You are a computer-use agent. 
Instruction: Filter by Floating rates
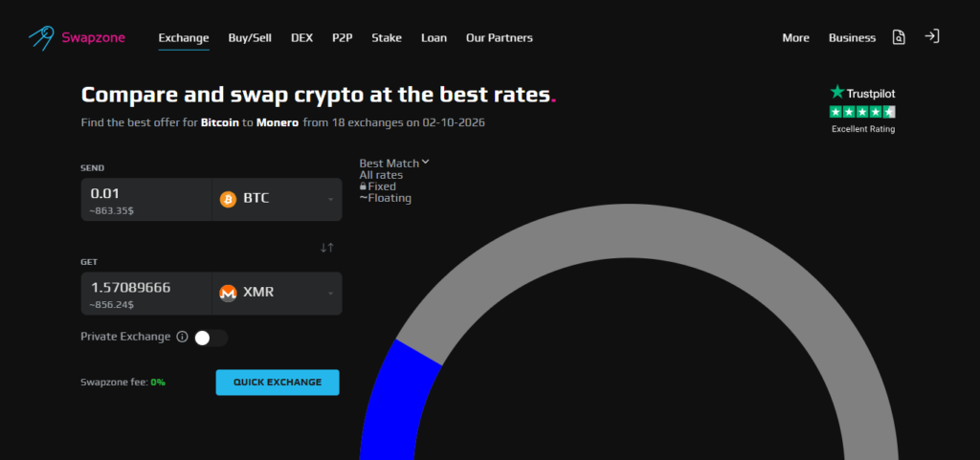[385, 199]
